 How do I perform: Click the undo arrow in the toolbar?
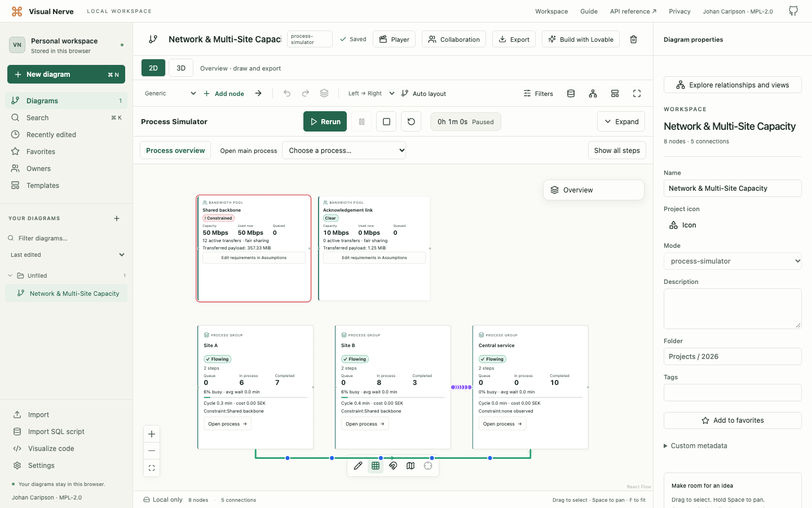click(287, 94)
